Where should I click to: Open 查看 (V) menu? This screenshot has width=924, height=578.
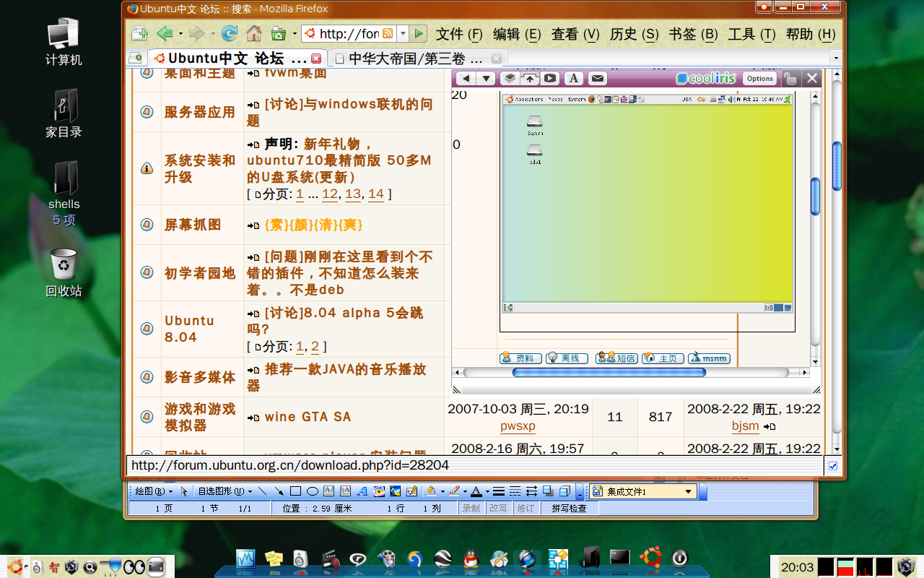click(575, 34)
